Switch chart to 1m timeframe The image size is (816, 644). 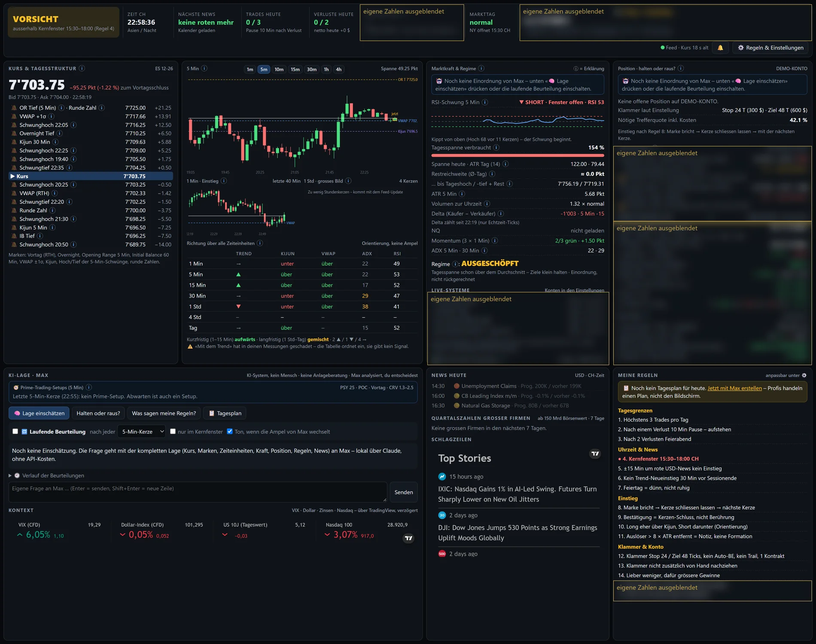(x=250, y=70)
